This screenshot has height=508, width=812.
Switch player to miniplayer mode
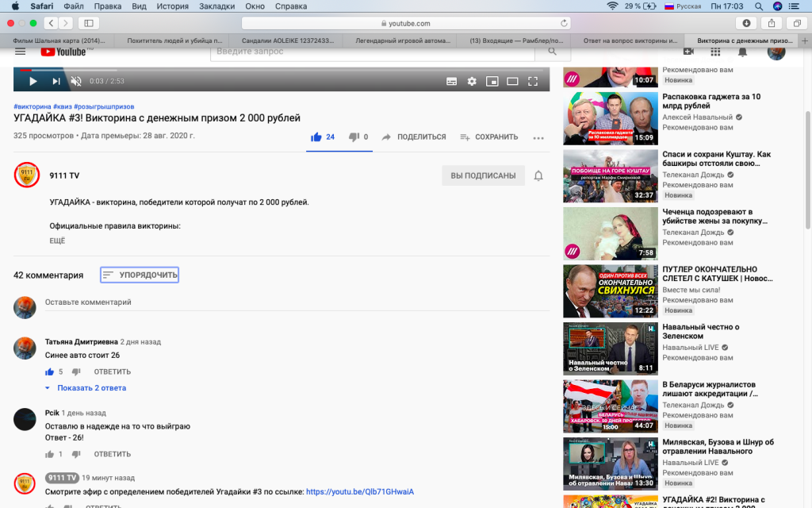tap(492, 81)
